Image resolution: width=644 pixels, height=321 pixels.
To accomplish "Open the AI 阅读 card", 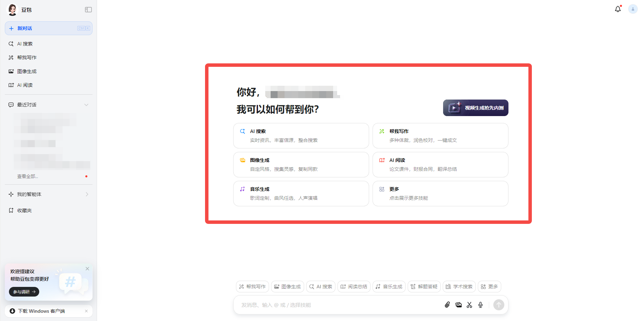I will [440, 165].
